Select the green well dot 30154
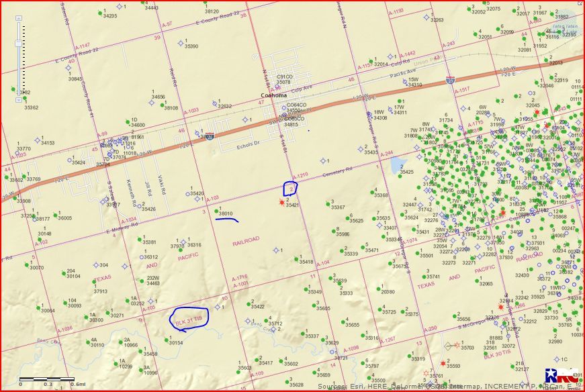This screenshot has width=585, height=392. [167, 340]
